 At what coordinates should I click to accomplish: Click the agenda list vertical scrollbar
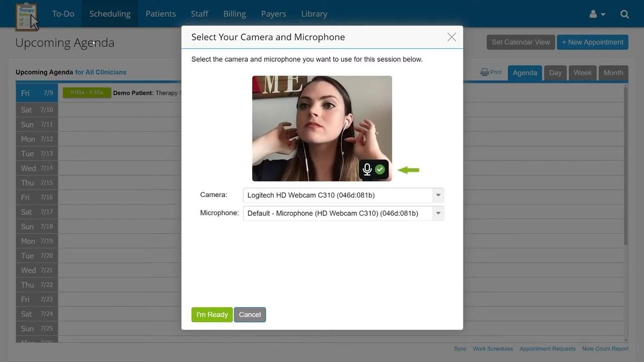[x=626, y=166]
